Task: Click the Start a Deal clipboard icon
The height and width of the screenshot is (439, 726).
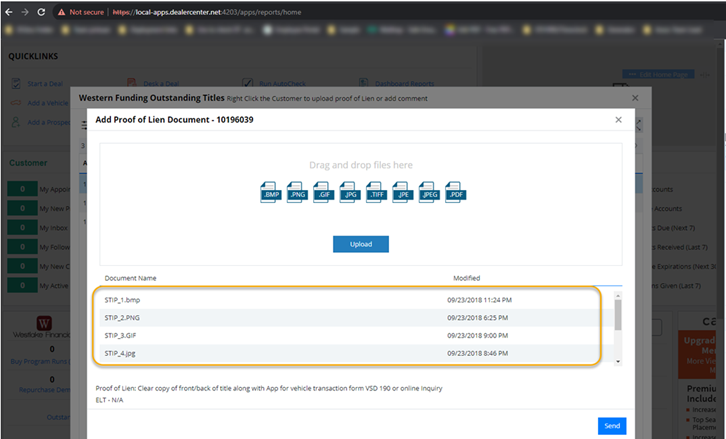Action: tap(16, 83)
